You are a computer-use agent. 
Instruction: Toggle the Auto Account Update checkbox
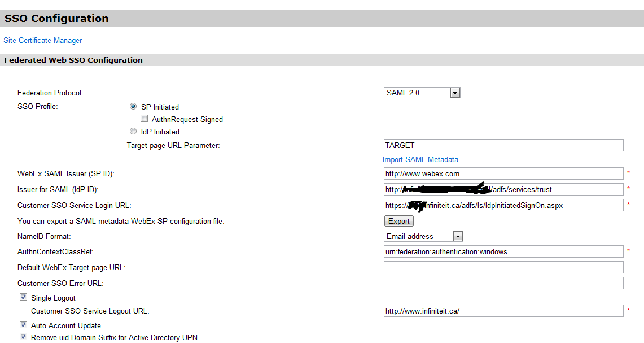click(x=23, y=325)
